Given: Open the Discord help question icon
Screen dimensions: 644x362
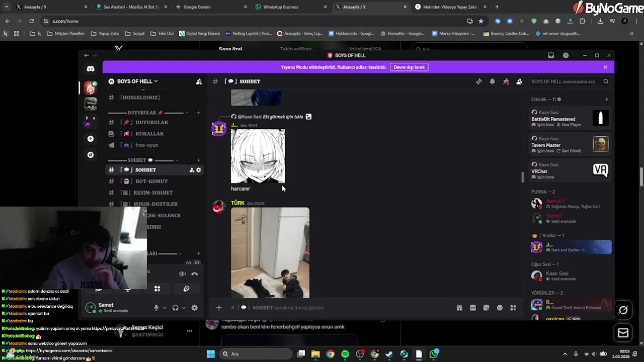Looking at the screenshot, I should click(566, 55).
